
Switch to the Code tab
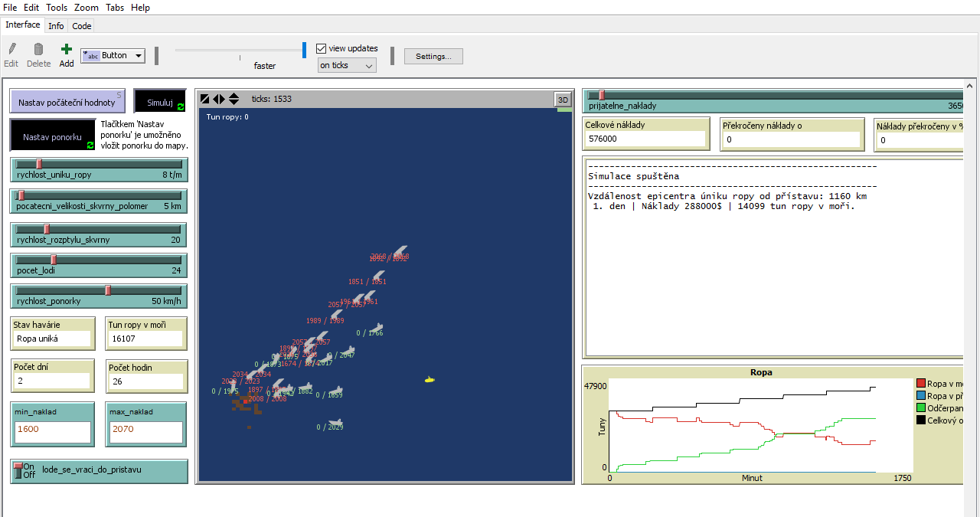[82, 25]
